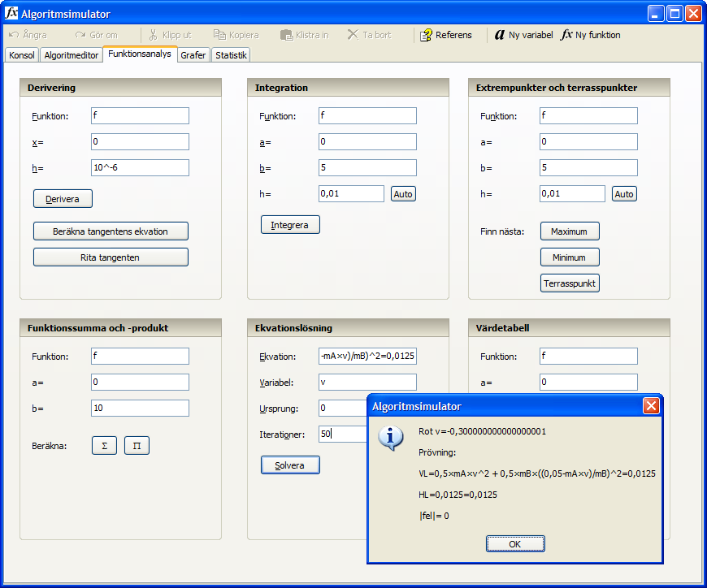
Task: Click the info icon in the dialog
Action: [390, 438]
